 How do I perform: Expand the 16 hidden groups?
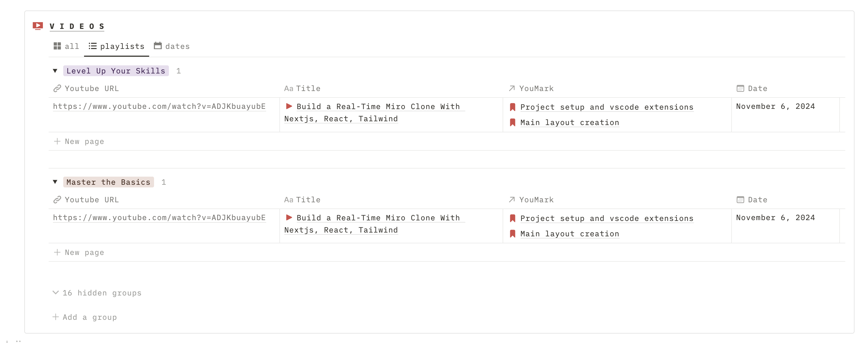click(x=97, y=293)
